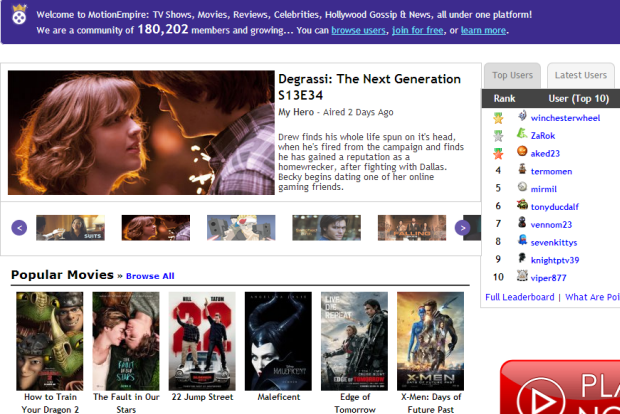Screen dimensions: 620x414
Task: Click winchesterwheel's avatar icon
Action: (522, 116)
